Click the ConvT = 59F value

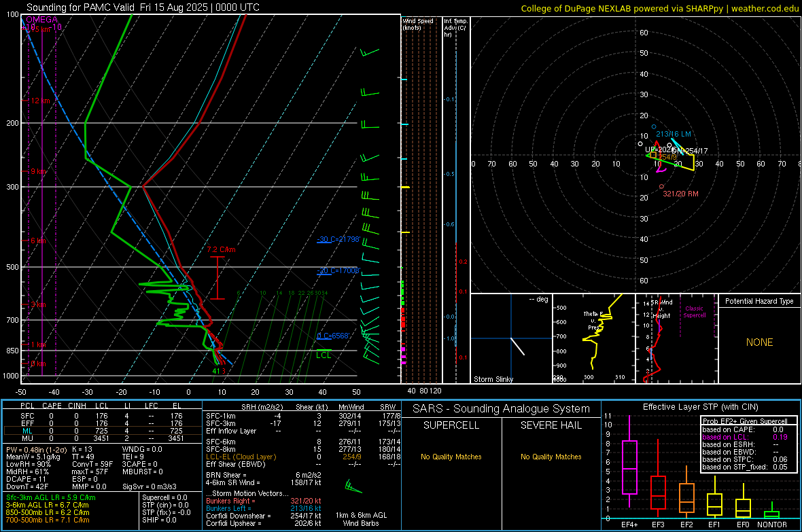coord(92,465)
